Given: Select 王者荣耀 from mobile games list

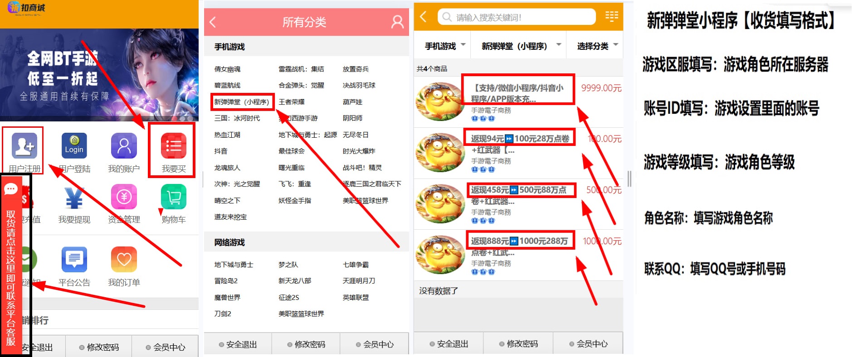Looking at the screenshot, I should tap(292, 102).
